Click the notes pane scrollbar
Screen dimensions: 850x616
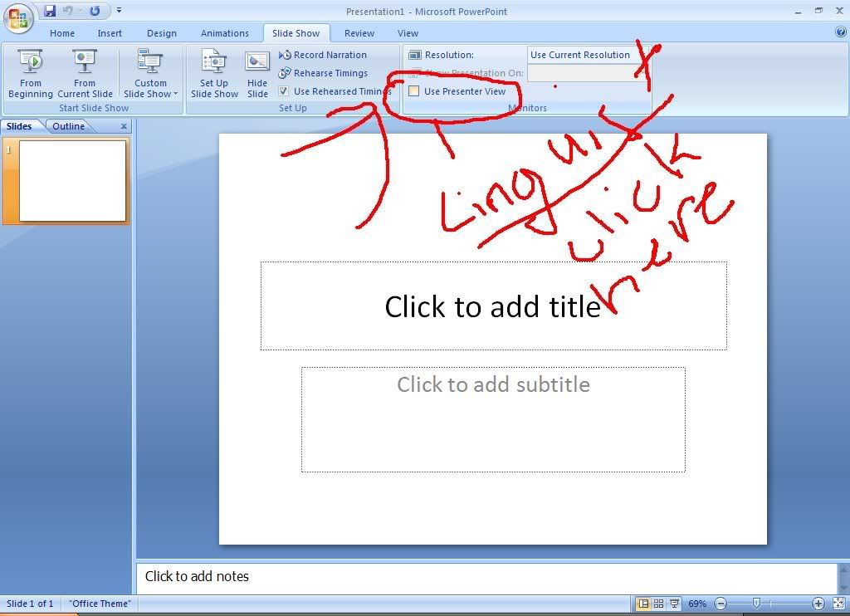point(843,578)
